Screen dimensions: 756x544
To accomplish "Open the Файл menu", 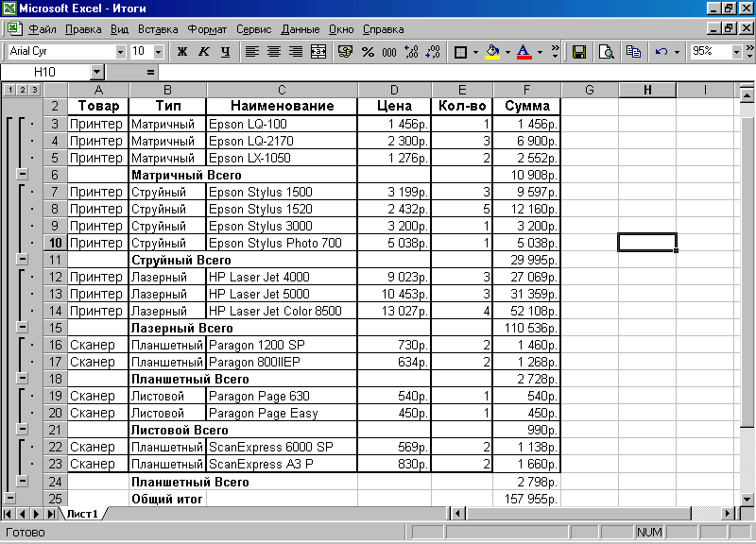I will pyautogui.click(x=43, y=29).
